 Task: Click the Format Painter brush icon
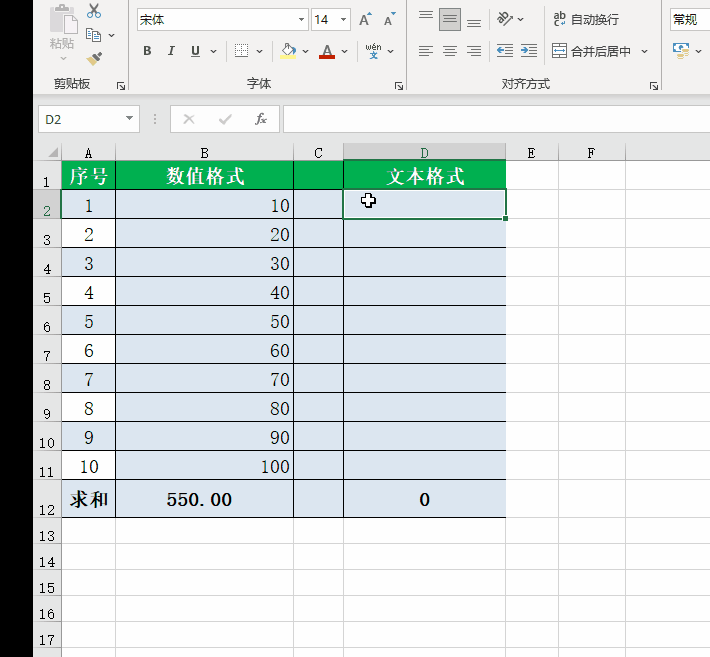[95, 58]
